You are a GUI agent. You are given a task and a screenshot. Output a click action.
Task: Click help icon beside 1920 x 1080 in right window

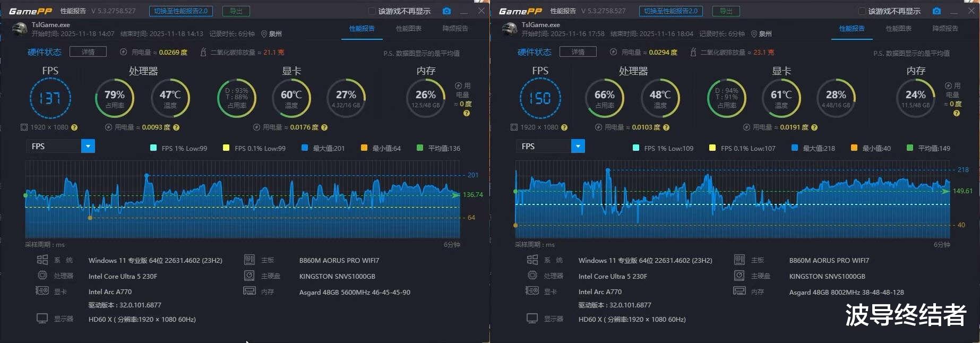pyautogui.click(x=564, y=127)
